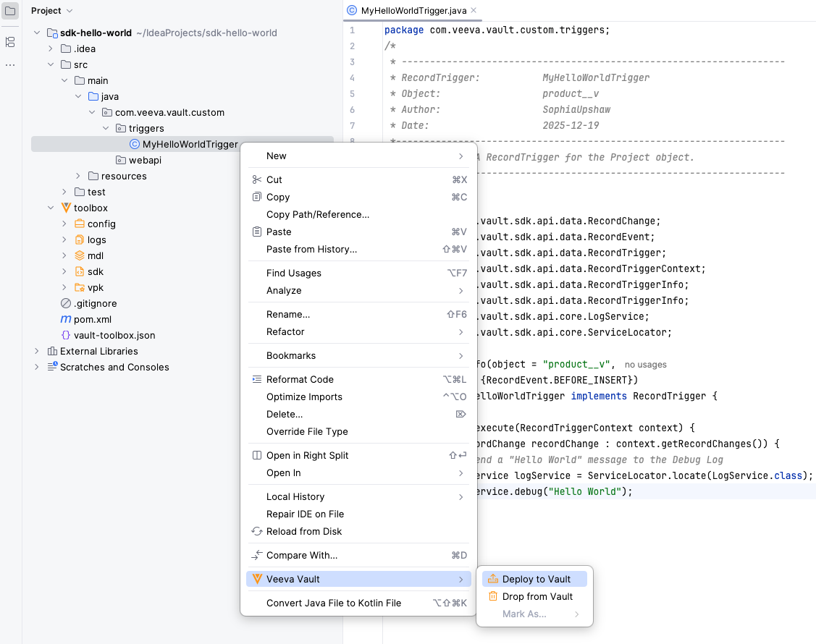Close the MyHelloWorldTrigger.java editor tab
816x644 pixels.
click(x=474, y=10)
